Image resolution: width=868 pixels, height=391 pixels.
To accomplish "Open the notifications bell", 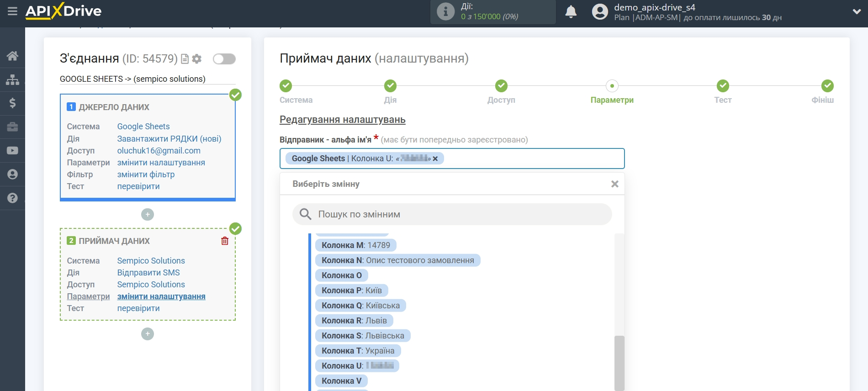I will point(571,12).
